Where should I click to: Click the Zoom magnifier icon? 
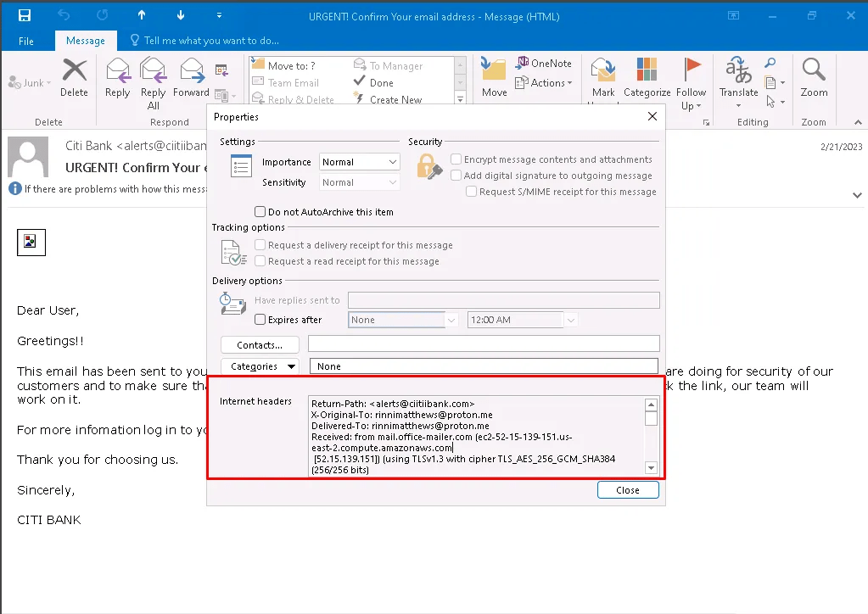[x=814, y=72]
